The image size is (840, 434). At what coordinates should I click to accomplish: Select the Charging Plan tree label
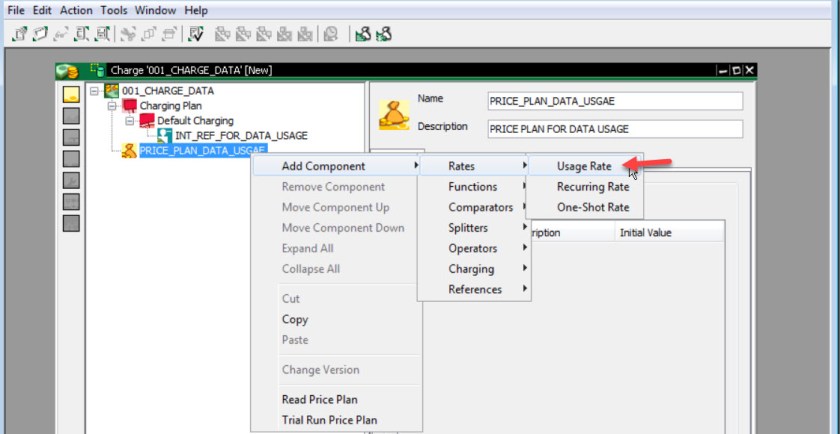pyautogui.click(x=171, y=106)
